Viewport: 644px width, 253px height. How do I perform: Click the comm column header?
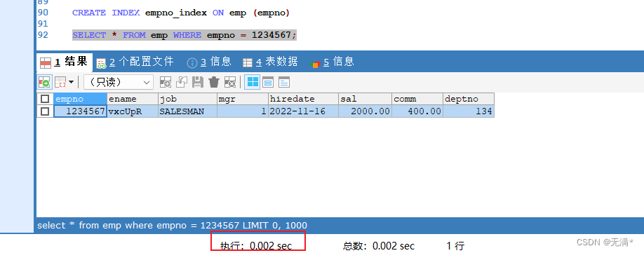tap(417, 99)
